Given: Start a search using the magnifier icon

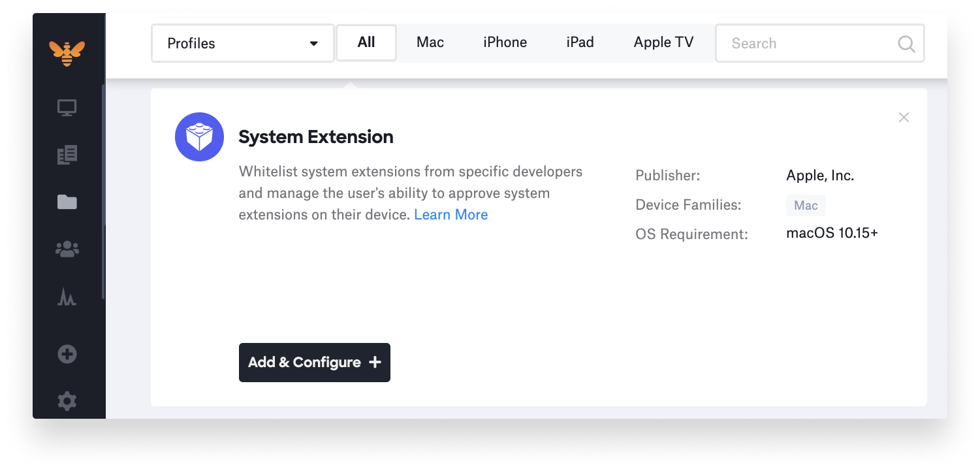Looking at the screenshot, I should pos(906,43).
